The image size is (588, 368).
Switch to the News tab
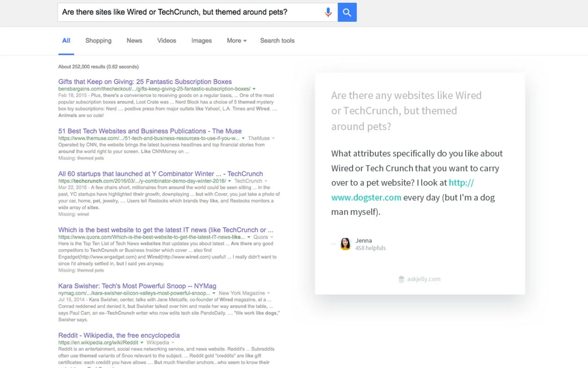point(134,41)
